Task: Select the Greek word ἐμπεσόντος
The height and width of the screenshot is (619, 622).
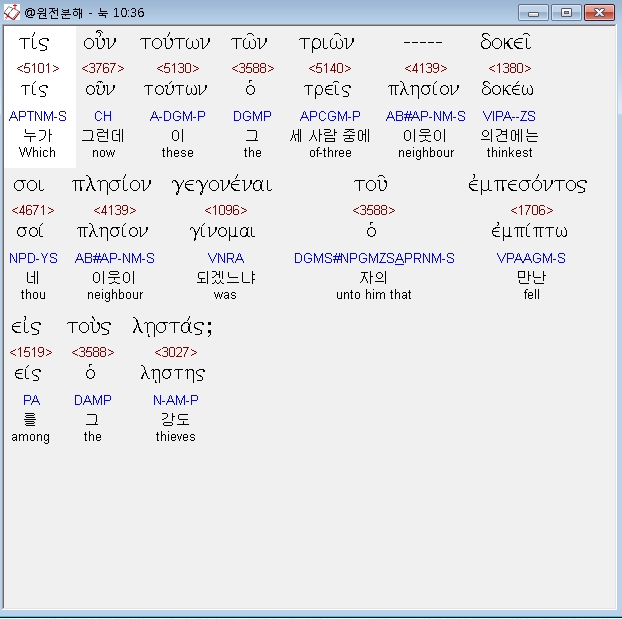Action: tap(528, 185)
